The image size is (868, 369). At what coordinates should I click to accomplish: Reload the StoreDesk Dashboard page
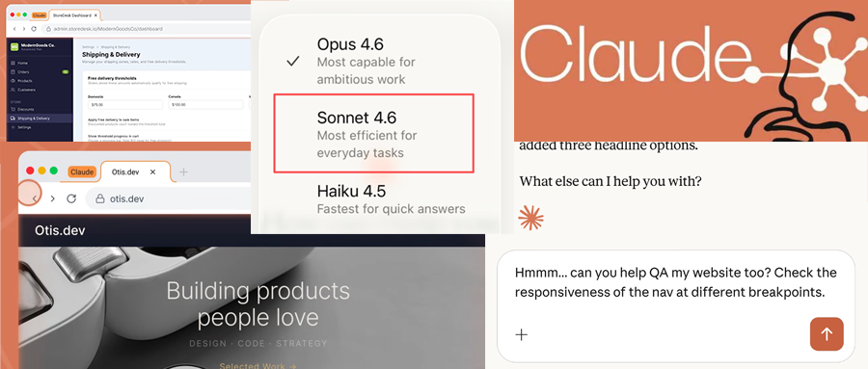click(x=33, y=29)
